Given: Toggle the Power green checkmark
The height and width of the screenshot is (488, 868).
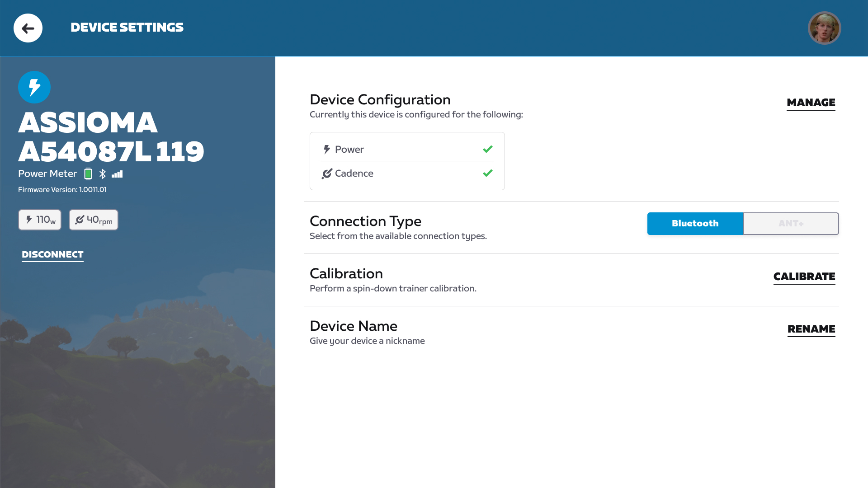Looking at the screenshot, I should 487,149.
